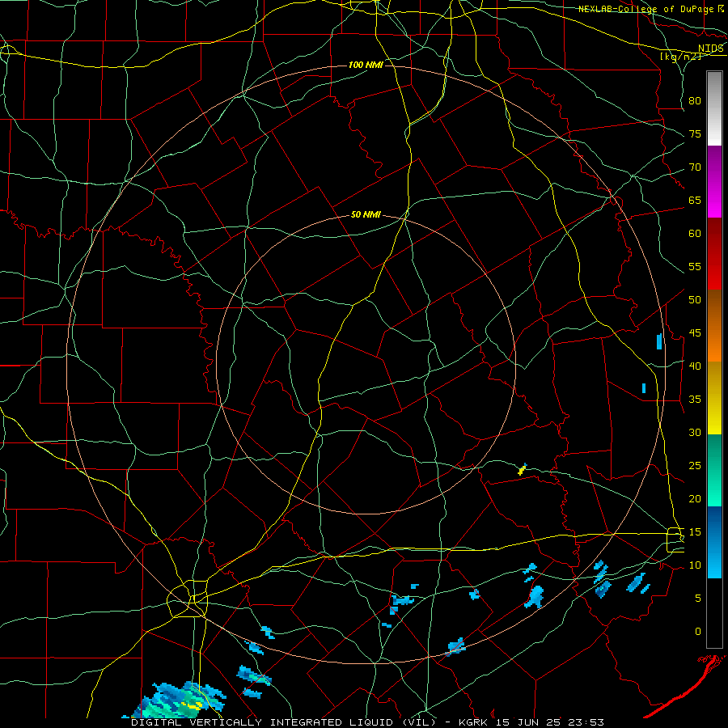Click scale value "60"
The width and height of the screenshot is (728, 728).
coord(695,234)
